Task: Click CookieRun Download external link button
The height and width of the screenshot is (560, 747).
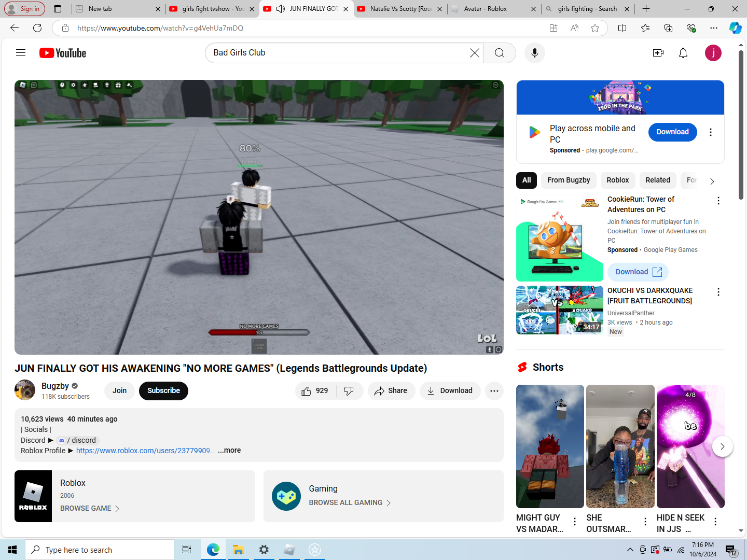Action: click(639, 272)
